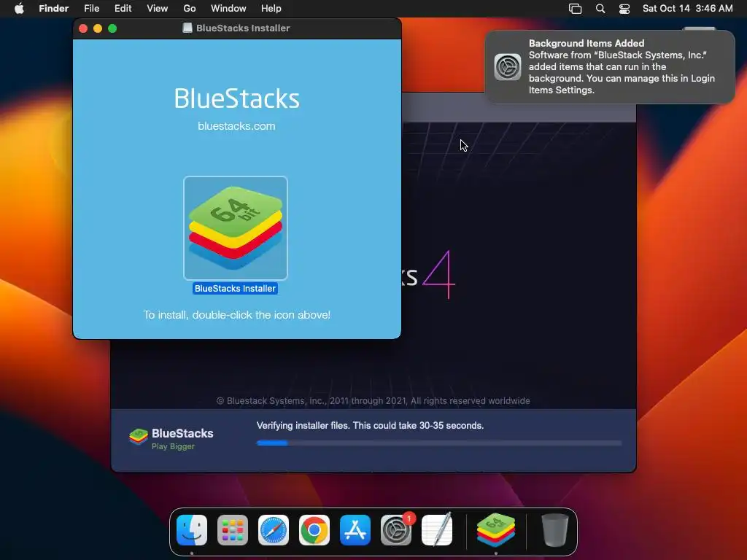Open the Trash in the dock
Screen dimensions: 747x560
tap(555, 530)
